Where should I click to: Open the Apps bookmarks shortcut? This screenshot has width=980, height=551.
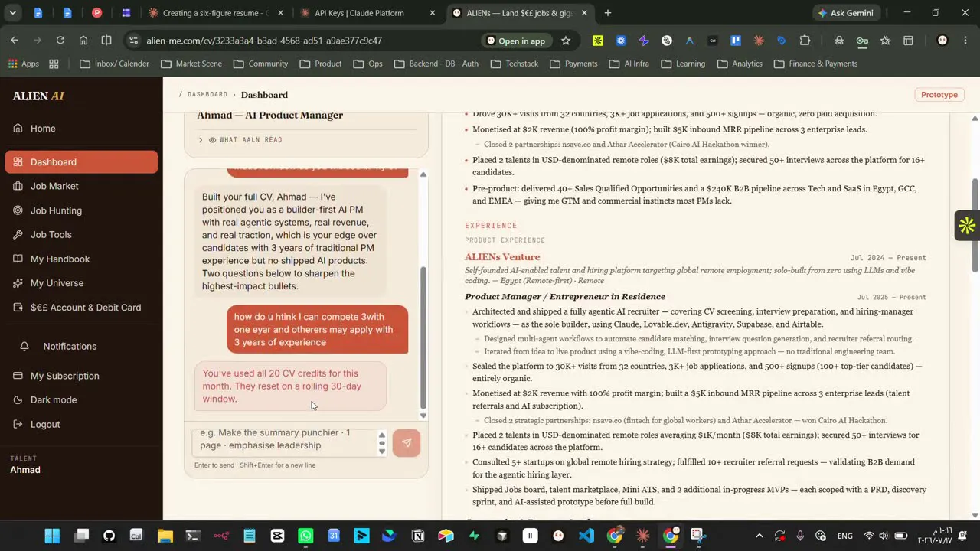click(23, 64)
